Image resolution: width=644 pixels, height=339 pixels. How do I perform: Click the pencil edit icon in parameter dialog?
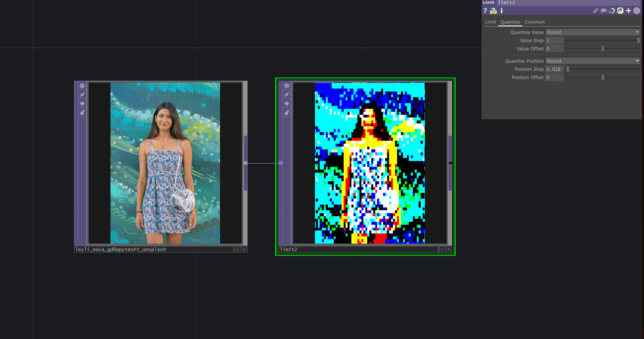[x=595, y=10]
